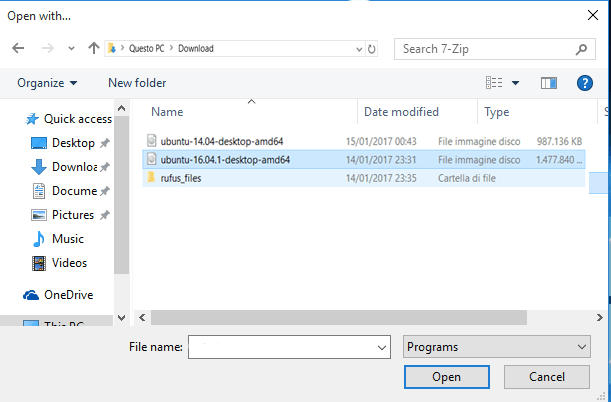
Task: Open Pictures in the sidebar
Action: click(x=62, y=215)
